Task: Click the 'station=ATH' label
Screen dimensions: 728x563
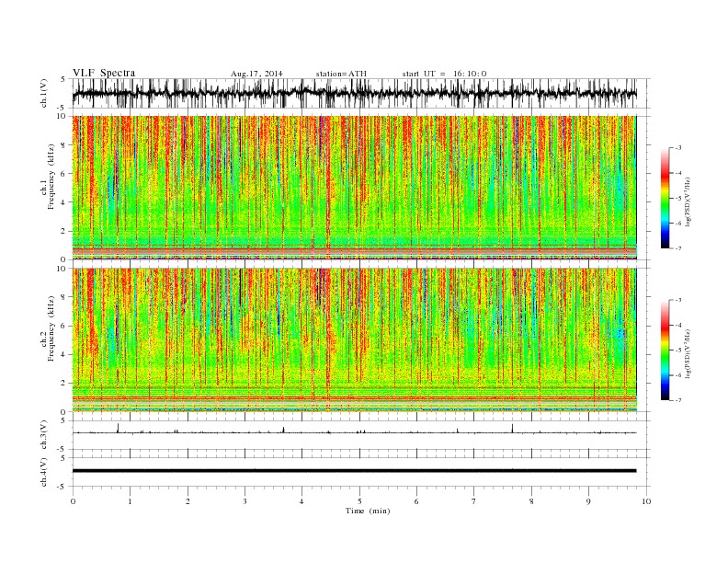Action: [x=341, y=74]
